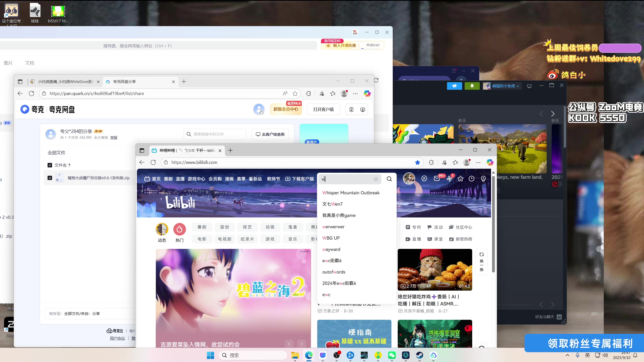
Task: Open 新歌热榜 link on bilibili
Action: pyautogui.click(x=461, y=239)
